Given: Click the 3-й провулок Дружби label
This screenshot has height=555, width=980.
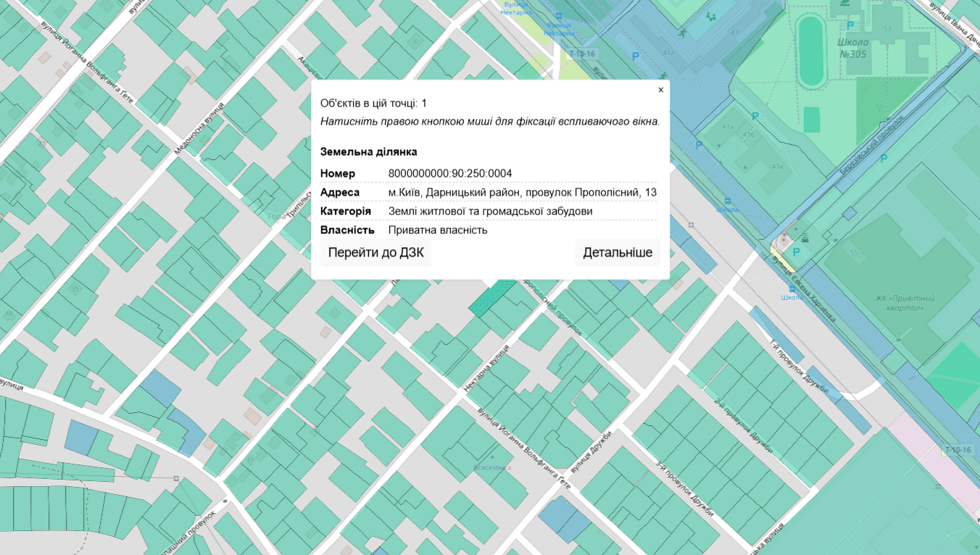Looking at the screenshot, I should coord(685,488).
